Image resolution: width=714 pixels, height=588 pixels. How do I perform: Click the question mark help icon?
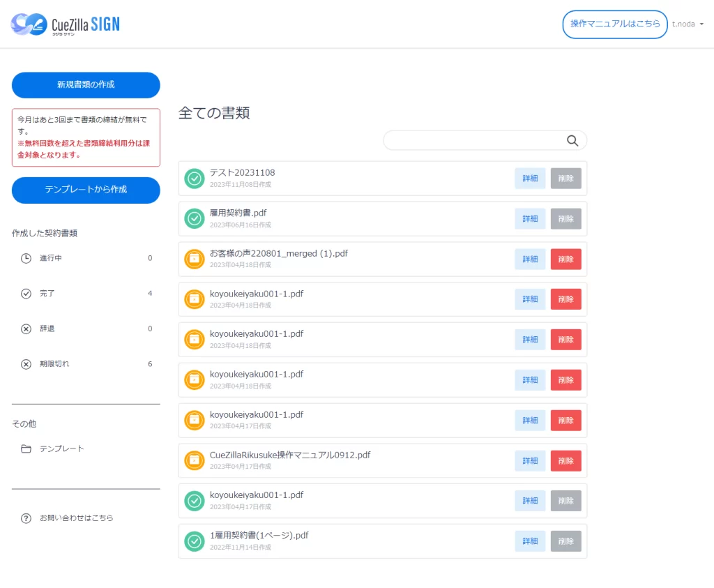(26, 518)
